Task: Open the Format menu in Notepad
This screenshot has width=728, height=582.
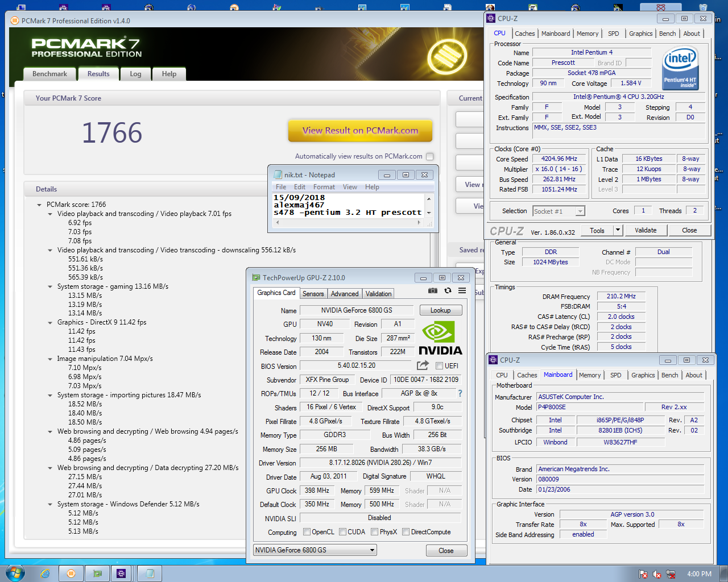Action: point(324,187)
